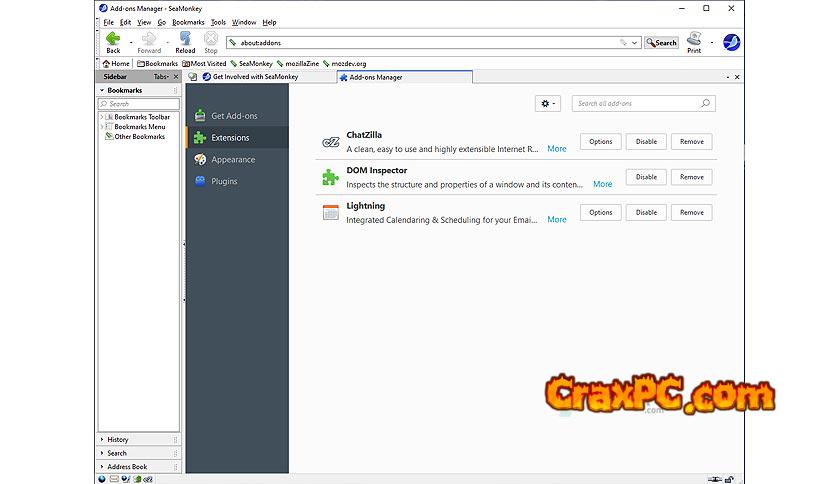The width and height of the screenshot is (836, 484).
Task: Open Mail from status bar envelope icon
Action: (114, 479)
